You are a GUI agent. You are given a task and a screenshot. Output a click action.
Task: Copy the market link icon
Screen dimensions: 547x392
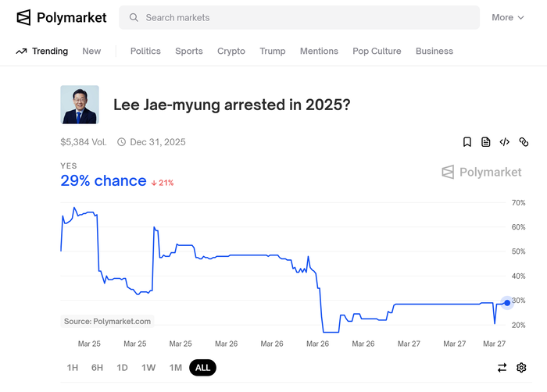[524, 142]
